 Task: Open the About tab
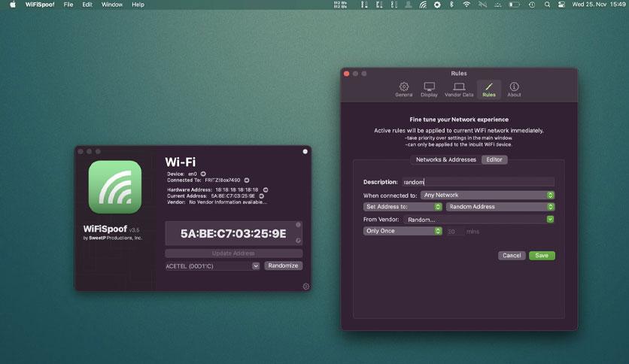(x=514, y=89)
